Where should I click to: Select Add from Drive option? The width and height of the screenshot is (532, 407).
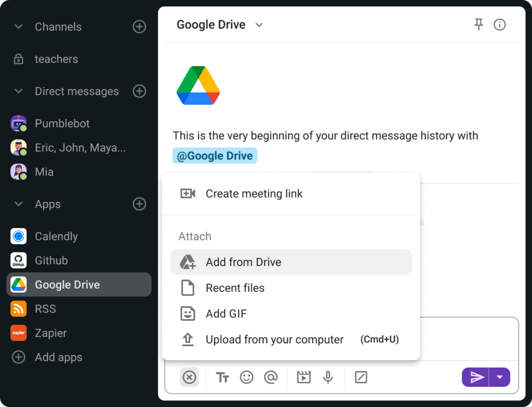click(291, 262)
